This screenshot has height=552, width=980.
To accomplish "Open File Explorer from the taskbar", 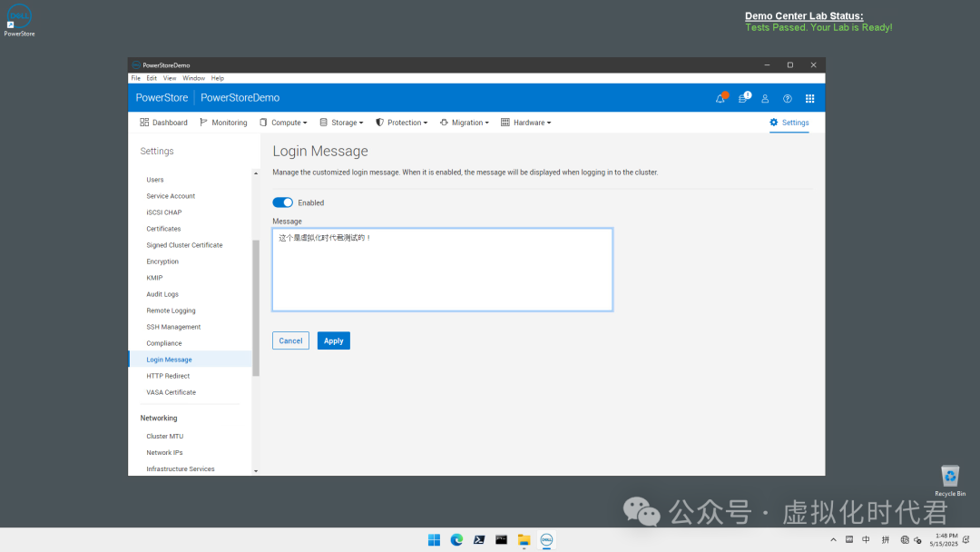I will coord(524,540).
